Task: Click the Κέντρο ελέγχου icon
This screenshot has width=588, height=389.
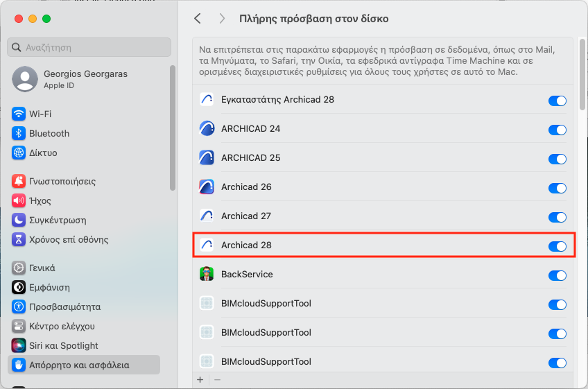Action: click(x=18, y=326)
